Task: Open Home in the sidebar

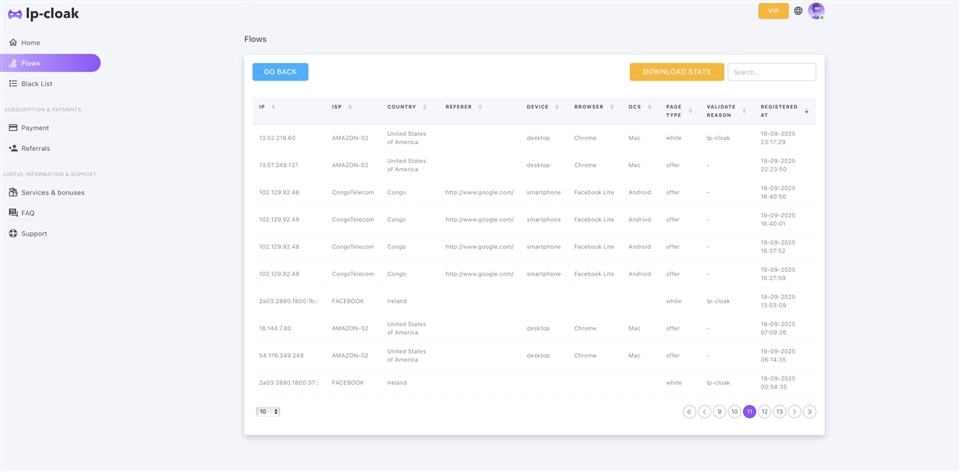Action: (30, 43)
